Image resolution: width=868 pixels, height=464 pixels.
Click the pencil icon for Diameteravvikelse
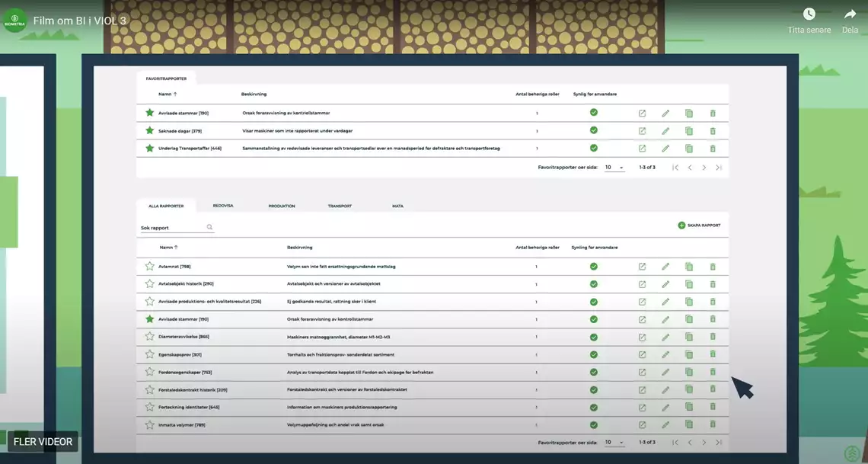coord(665,337)
